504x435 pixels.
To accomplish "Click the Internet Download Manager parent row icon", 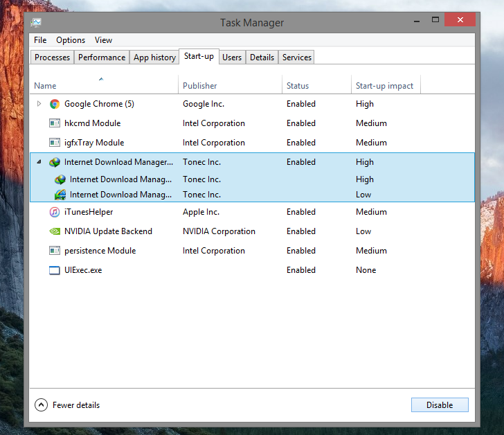I will (55, 162).
